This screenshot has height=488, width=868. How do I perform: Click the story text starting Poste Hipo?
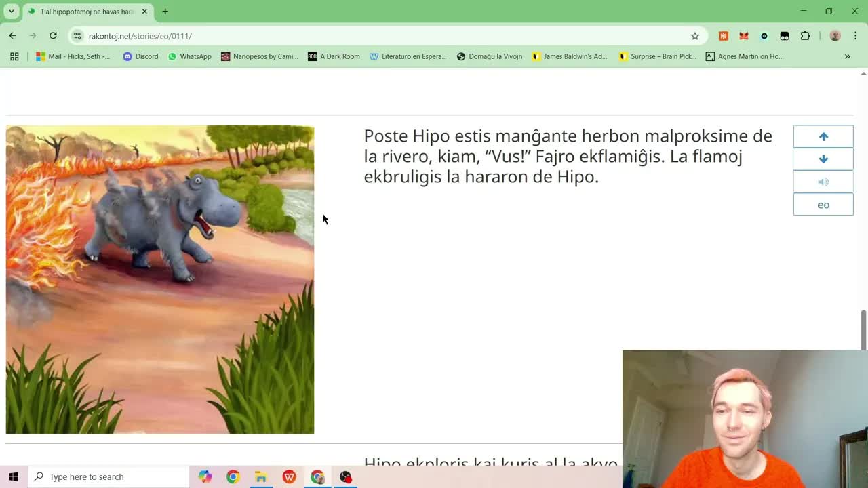568,156
